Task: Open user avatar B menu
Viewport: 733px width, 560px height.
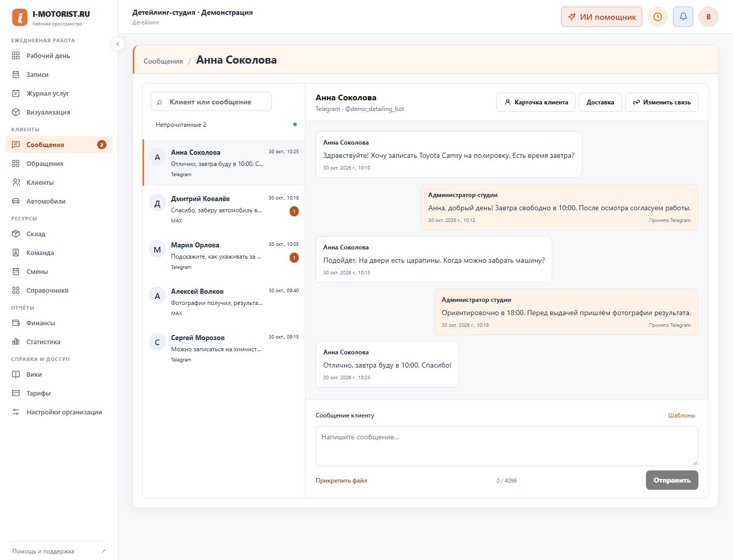Action: tap(709, 17)
